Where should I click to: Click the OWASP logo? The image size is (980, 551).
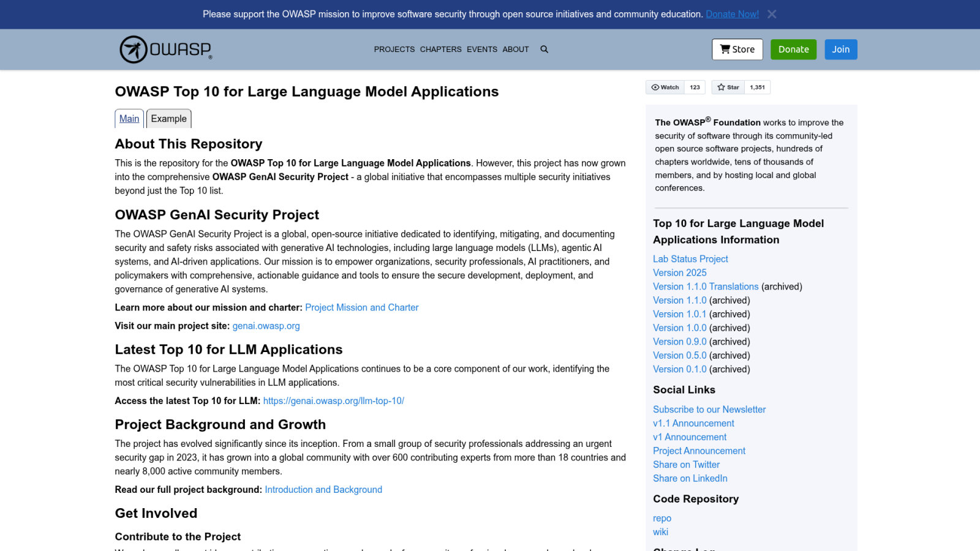coord(166,50)
